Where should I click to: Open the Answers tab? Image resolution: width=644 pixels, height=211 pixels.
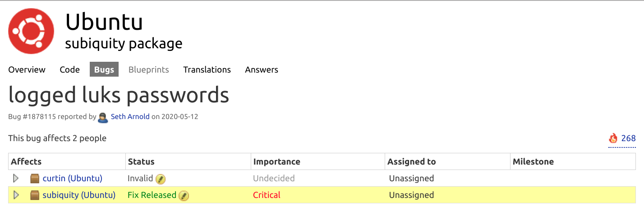click(262, 69)
